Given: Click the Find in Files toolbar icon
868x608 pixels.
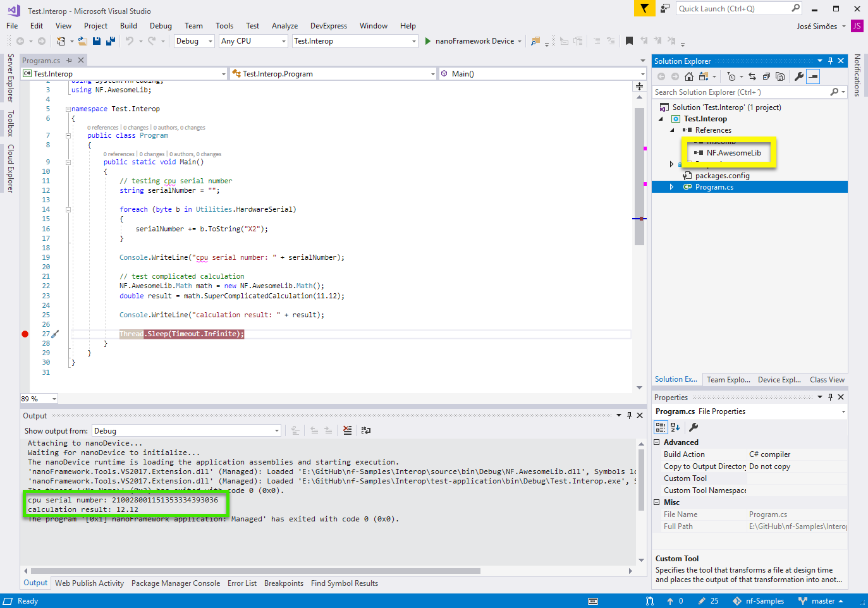Looking at the screenshot, I should tap(535, 41).
